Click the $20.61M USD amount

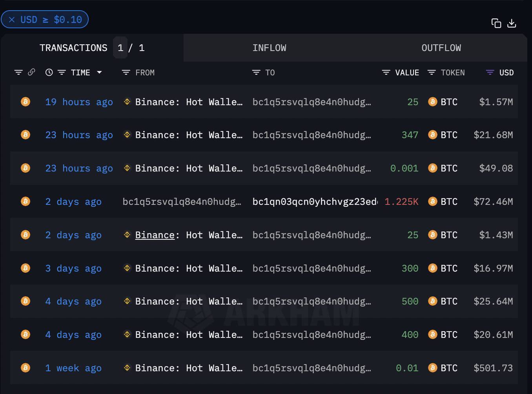493,335
